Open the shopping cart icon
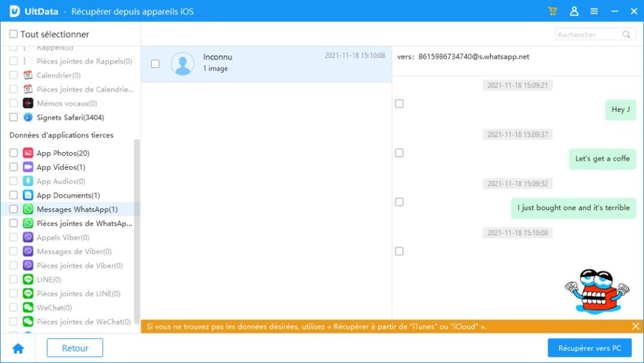Viewport: 644px width, 363px height. (x=552, y=11)
